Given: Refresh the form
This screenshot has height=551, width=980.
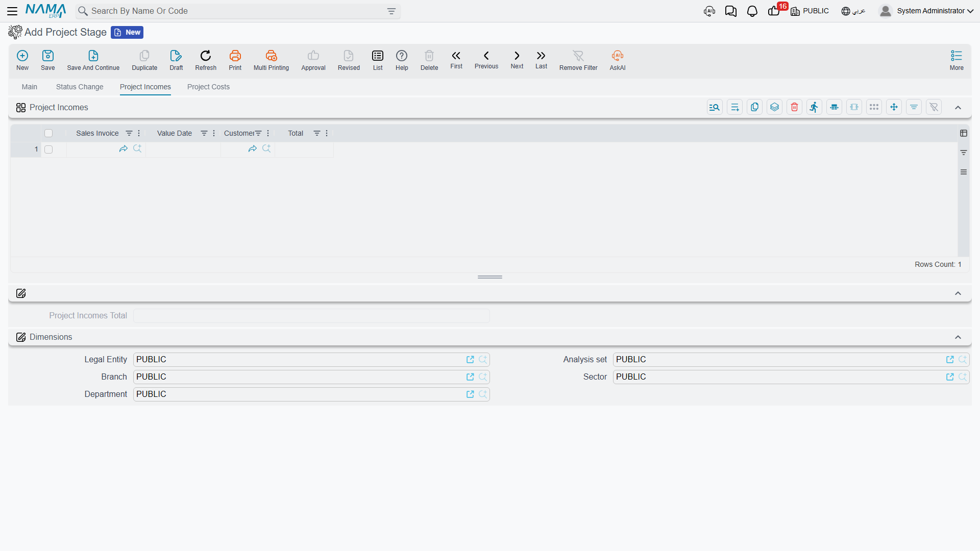Looking at the screenshot, I should coord(206,60).
